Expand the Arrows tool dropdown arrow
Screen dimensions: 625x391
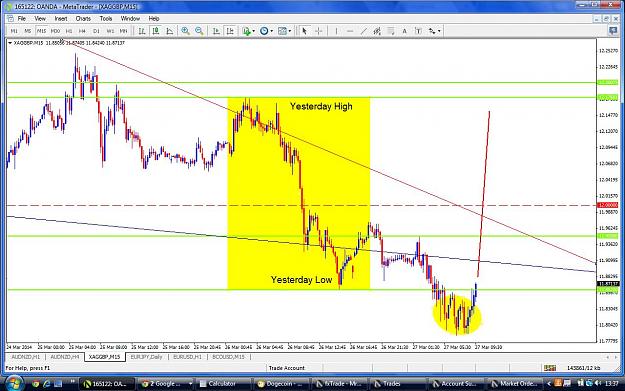tap(439, 31)
